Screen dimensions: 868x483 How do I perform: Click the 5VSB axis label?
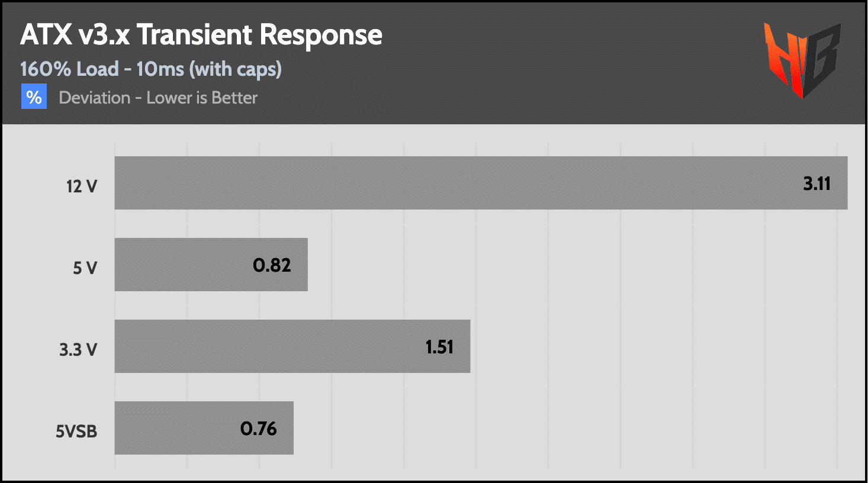click(76, 432)
